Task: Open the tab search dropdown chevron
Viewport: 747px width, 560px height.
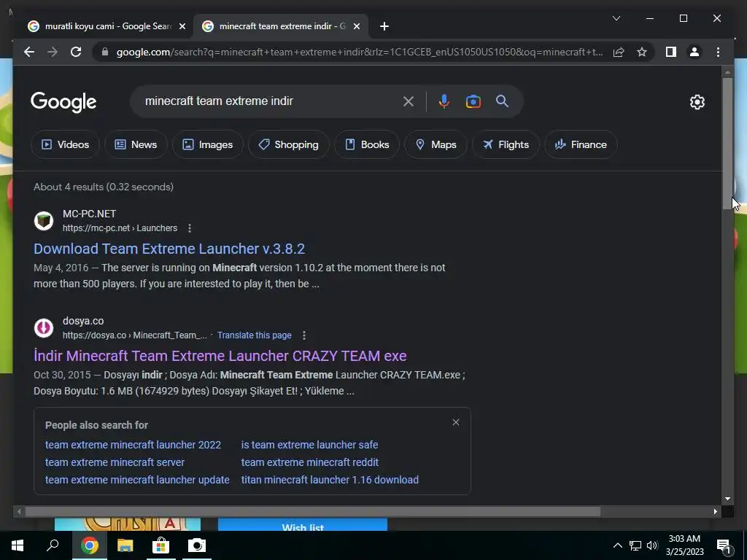Action: pyautogui.click(x=616, y=18)
